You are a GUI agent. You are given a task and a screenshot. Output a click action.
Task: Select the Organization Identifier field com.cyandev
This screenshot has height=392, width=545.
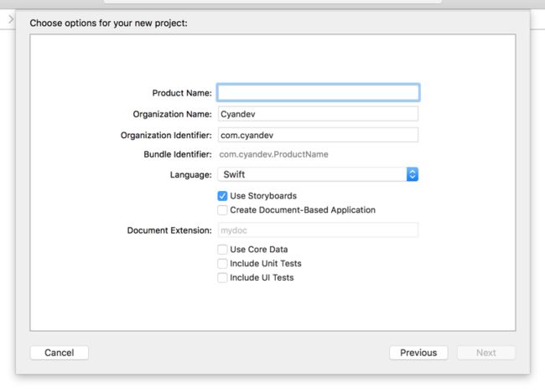coord(318,135)
